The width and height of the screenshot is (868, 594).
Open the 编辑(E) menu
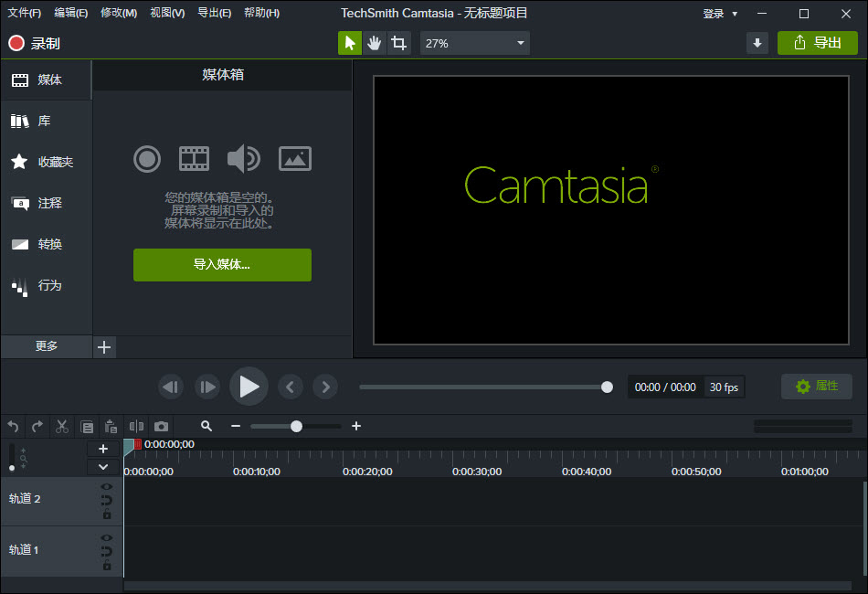(x=71, y=13)
